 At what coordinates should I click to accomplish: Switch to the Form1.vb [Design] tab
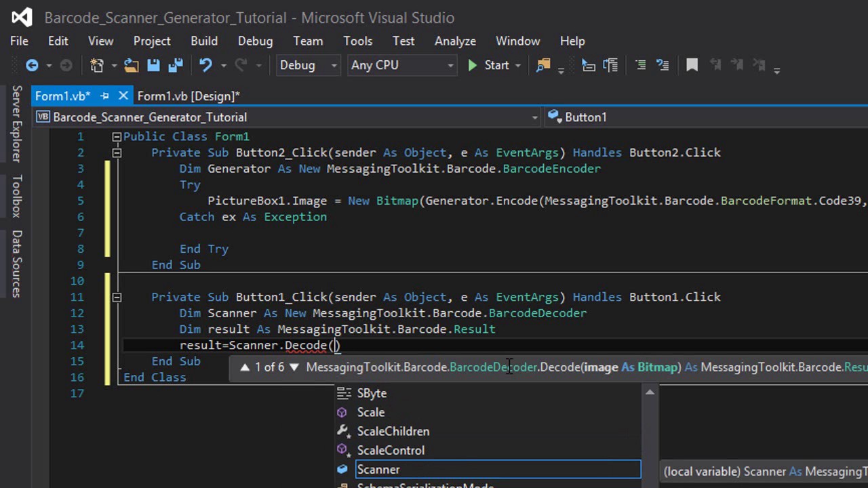[x=189, y=96]
